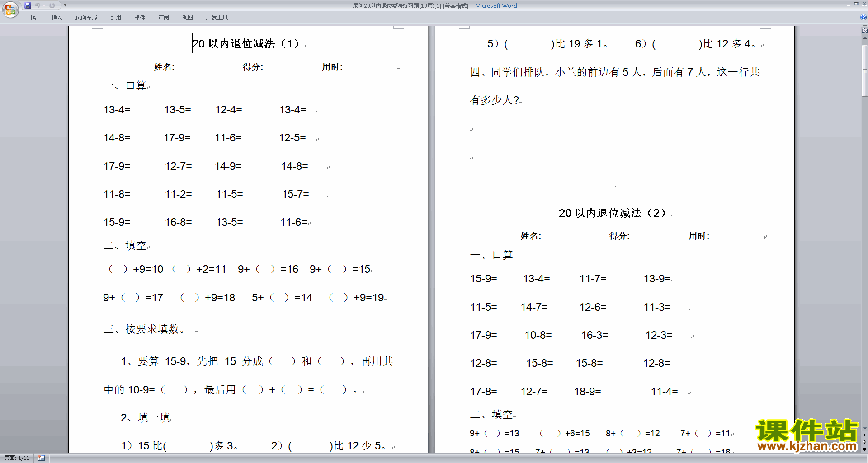
Task: Click the heading 三、按要求填数。
Action: [x=144, y=329]
